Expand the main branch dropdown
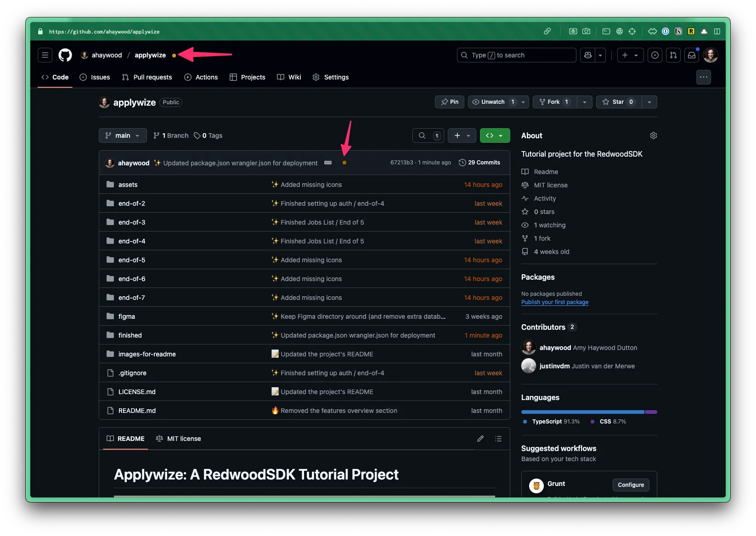 [x=123, y=135]
